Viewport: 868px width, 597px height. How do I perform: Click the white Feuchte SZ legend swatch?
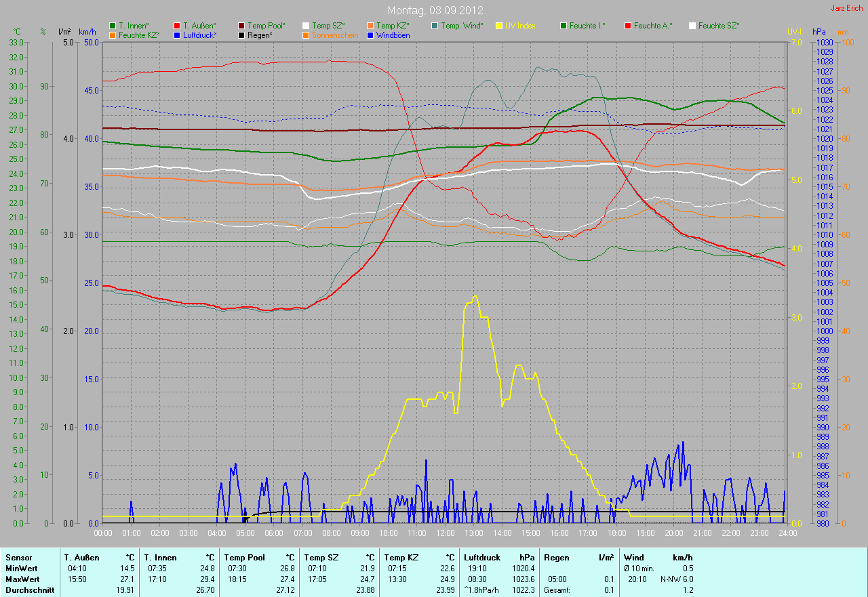point(692,26)
